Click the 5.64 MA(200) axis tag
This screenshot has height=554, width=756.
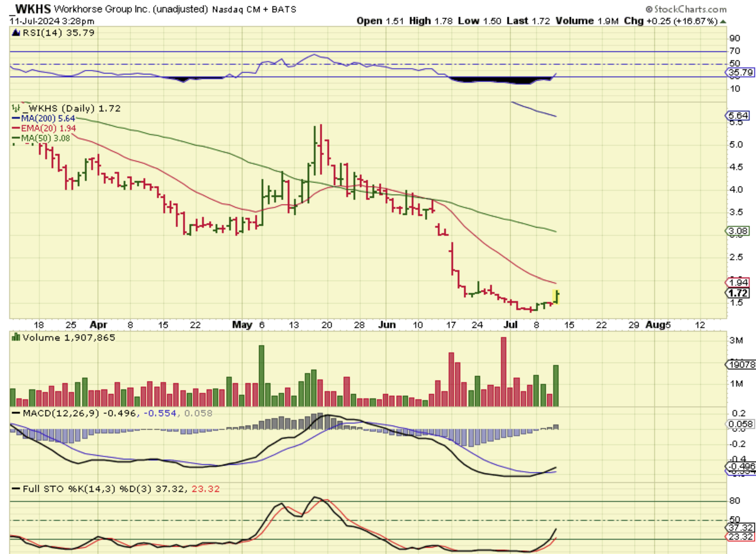tap(738, 116)
